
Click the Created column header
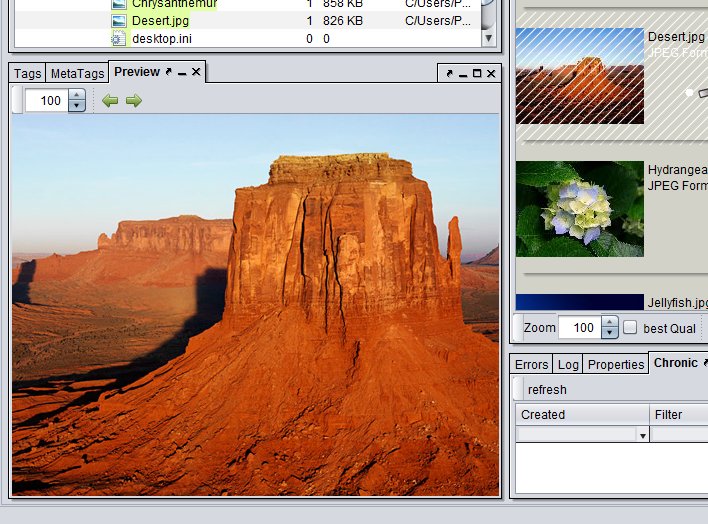point(582,414)
